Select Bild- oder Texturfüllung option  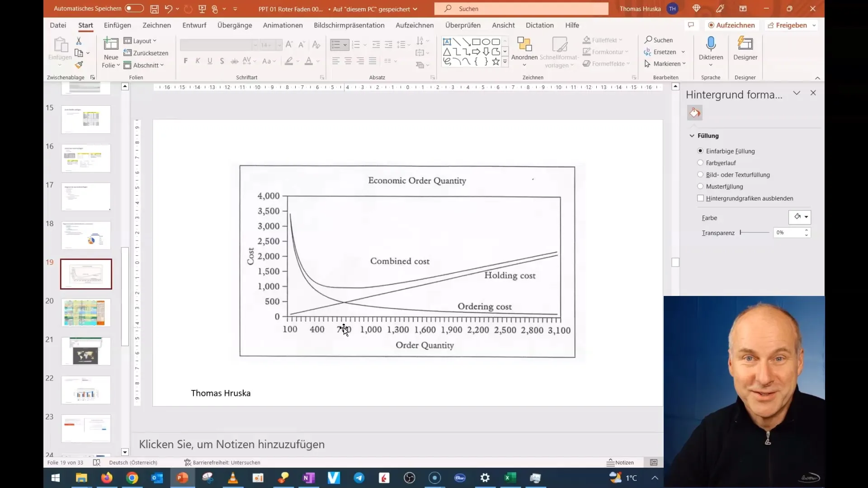coord(700,174)
